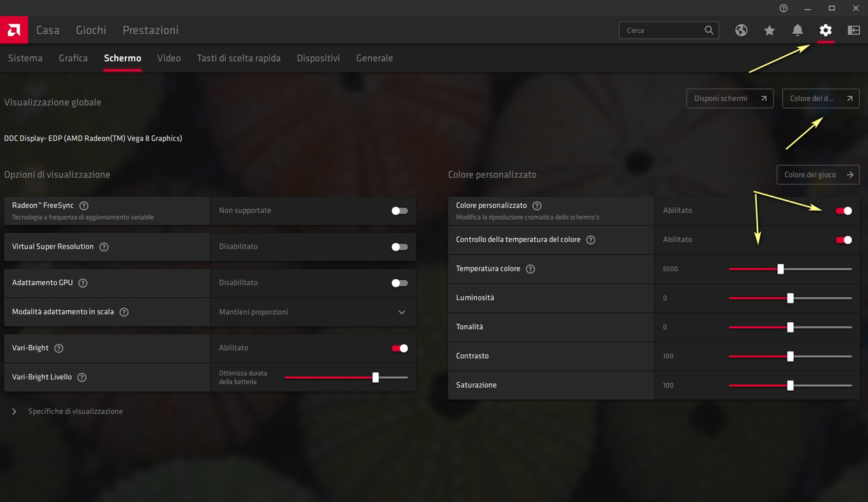Switch to the Sistema sub-tab
The height and width of the screenshot is (502, 868).
click(25, 58)
